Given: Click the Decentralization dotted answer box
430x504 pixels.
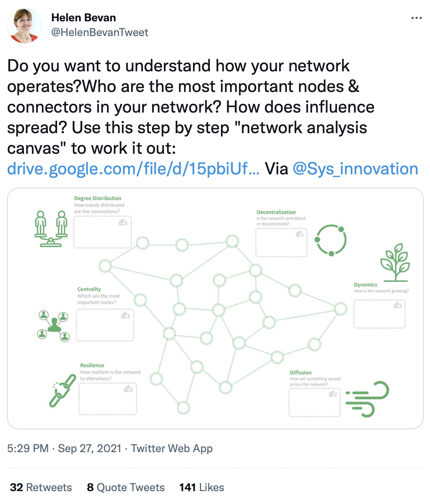Looking at the screenshot, I should pyautogui.click(x=282, y=243).
